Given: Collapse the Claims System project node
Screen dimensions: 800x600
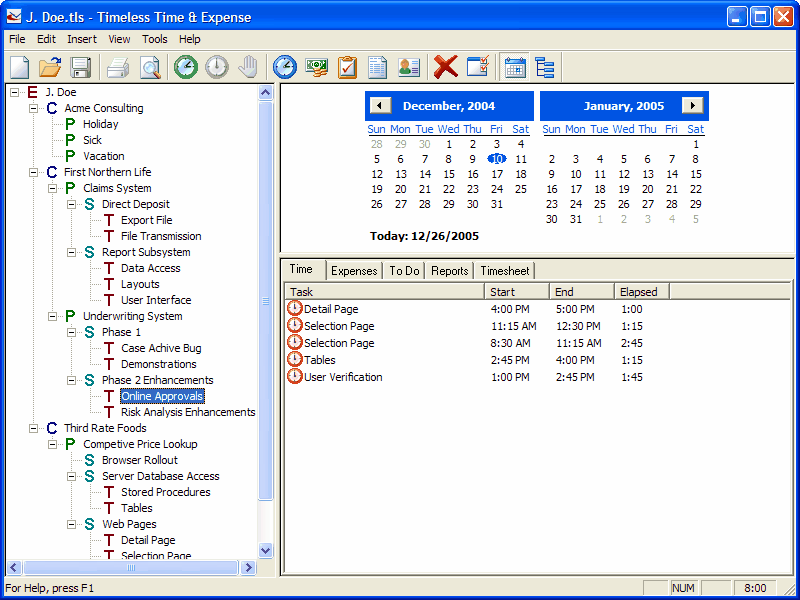Looking at the screenshot, I should (53, 188).
